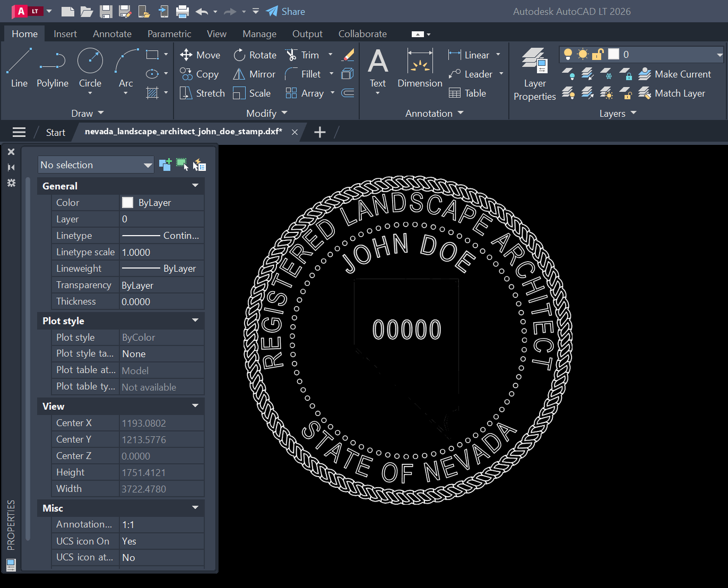Launch the Stretch command

[x=202, y=93]
